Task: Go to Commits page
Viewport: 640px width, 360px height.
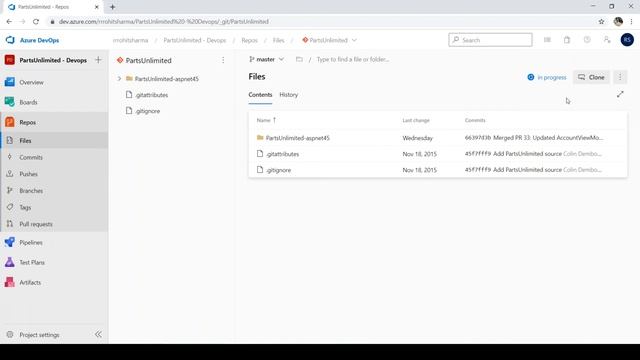Action: coord(31,157)
